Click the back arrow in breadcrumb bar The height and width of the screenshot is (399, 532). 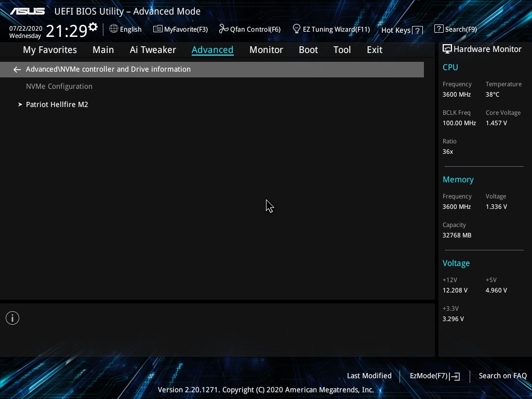click(x=17, y=69)
